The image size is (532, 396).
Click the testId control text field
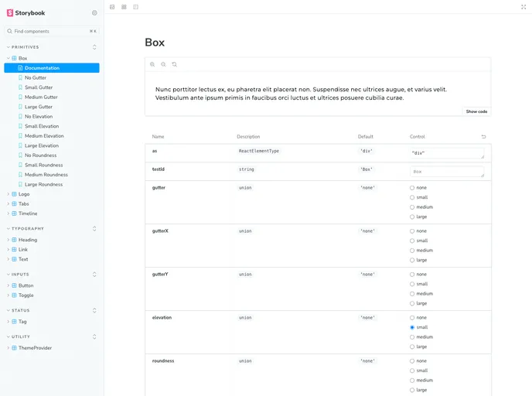coord(447,172)
